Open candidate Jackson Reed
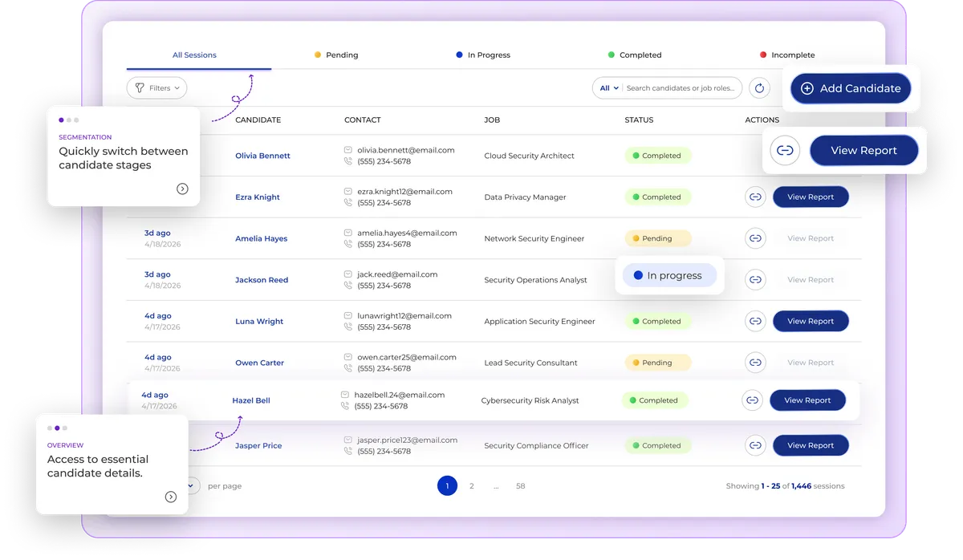Screen dimensions: 963x560 click(262, 280)
